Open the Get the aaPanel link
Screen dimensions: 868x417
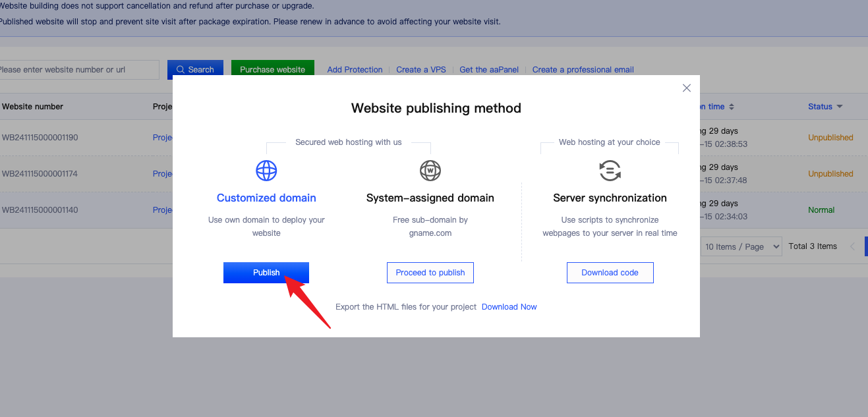tap(489, 70)
